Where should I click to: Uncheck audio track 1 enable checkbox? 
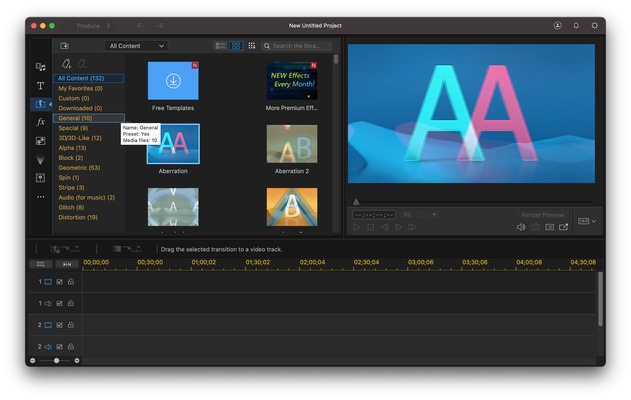tap(59, 303)
